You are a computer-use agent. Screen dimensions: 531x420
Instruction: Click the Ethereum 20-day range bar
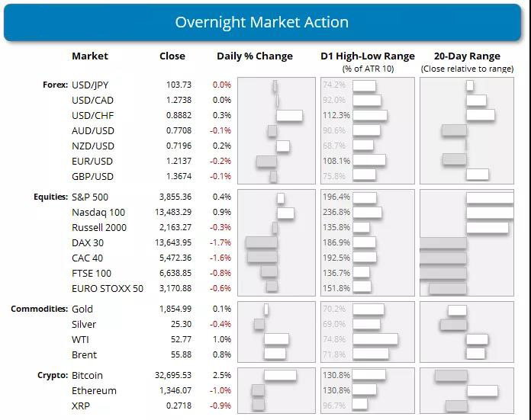point(483,390)
